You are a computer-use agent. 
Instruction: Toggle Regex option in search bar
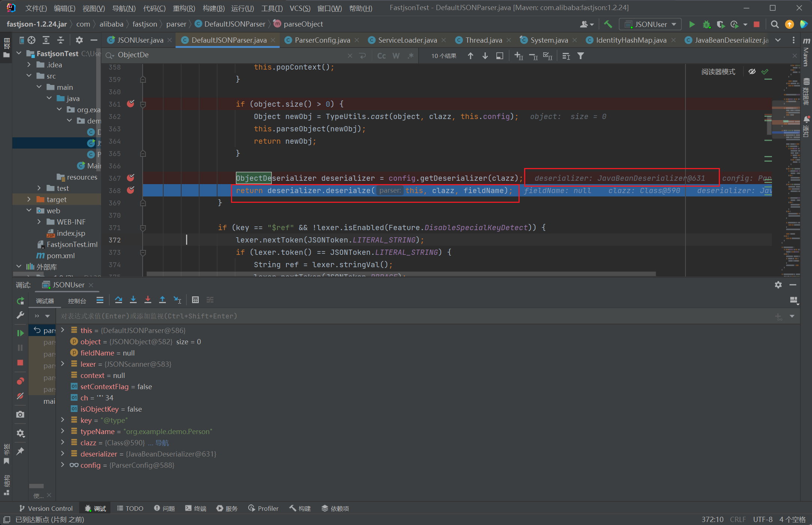coord(411,56)
